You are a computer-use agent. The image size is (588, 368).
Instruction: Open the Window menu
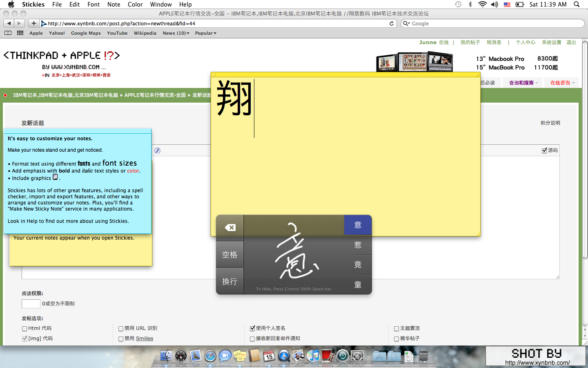click(161, 4)
